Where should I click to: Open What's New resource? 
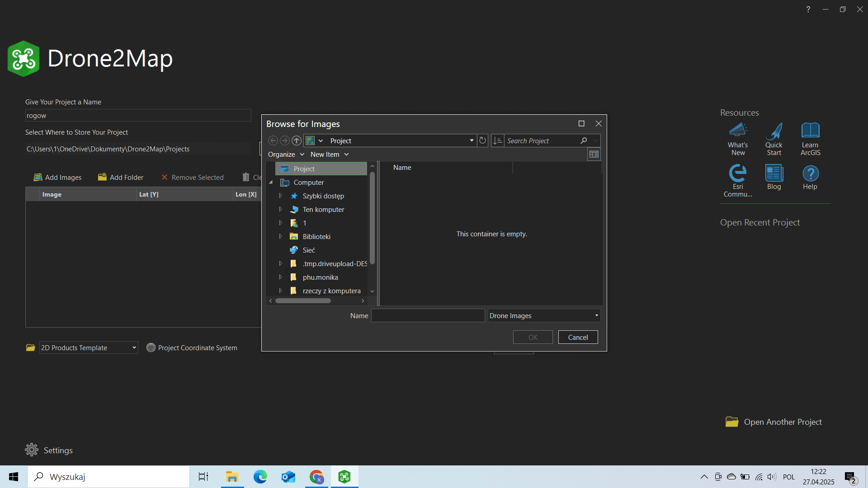(738, 139)
